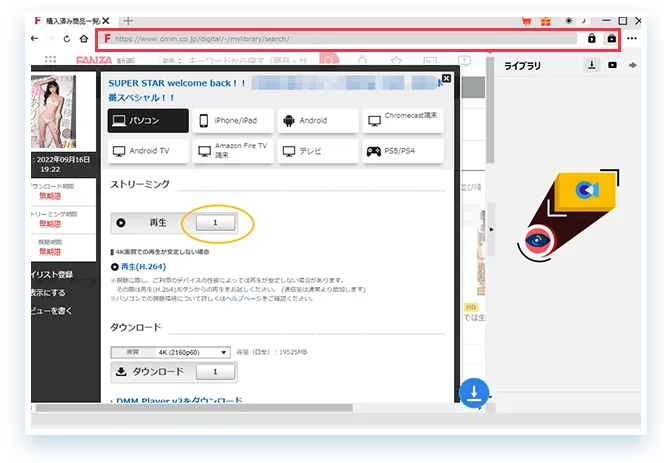Click the 再生 streaming play button
The height and width of the screenshot is (463, 664).
pos(153,223)
